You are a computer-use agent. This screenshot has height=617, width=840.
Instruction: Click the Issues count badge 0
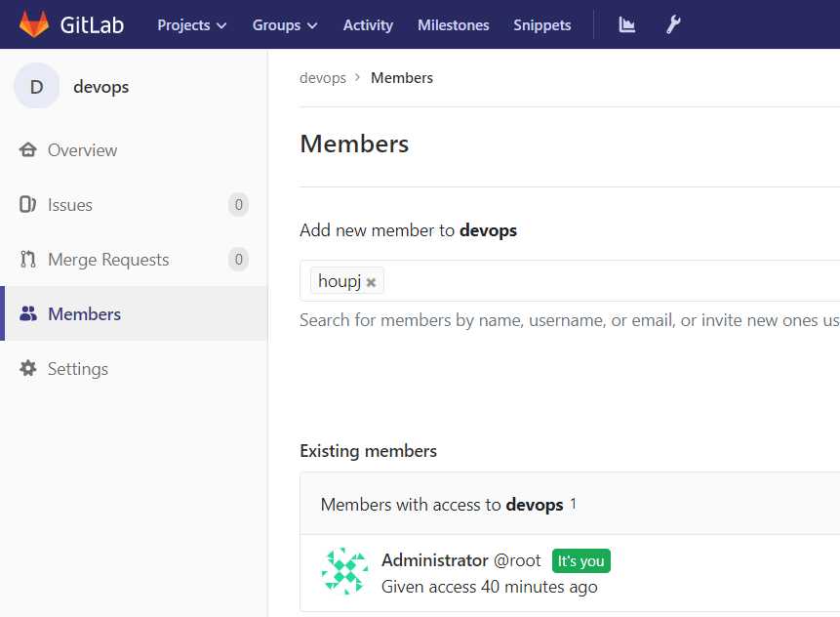point(238,205)
